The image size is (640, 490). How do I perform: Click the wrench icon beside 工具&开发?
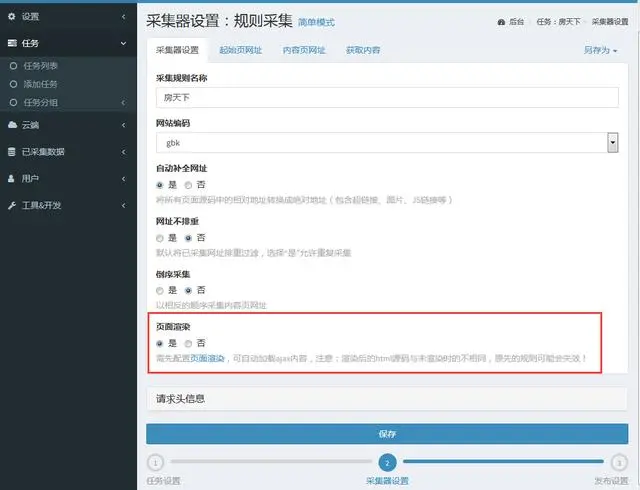(12, 205)
